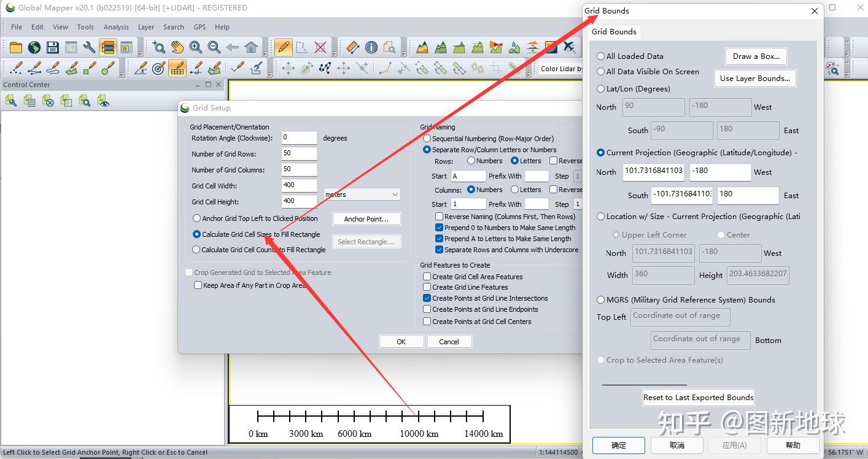Image resolution: width=868 pixels, height=459 pixels.
Task: Click the Draw a Box... button
Action: pos(756,56)
